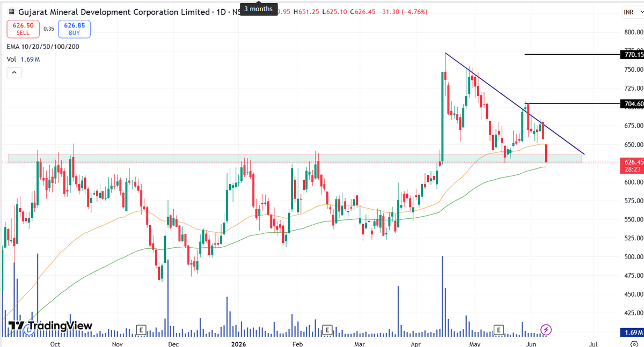Click the Nov label on time axis
644x347 pixels.
point(117,343)
